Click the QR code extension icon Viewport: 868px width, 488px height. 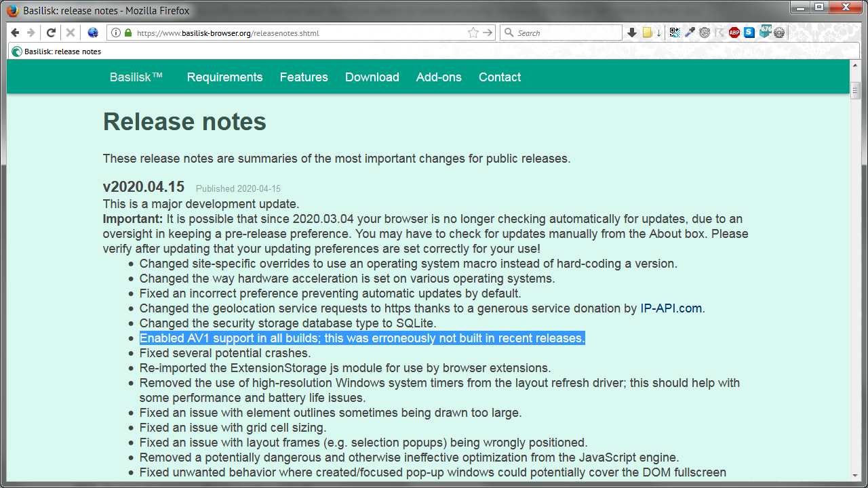click(x=675, y=33)
